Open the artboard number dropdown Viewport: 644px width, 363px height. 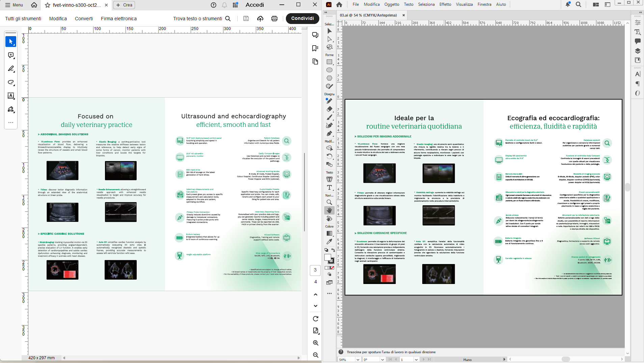[417, 360]
